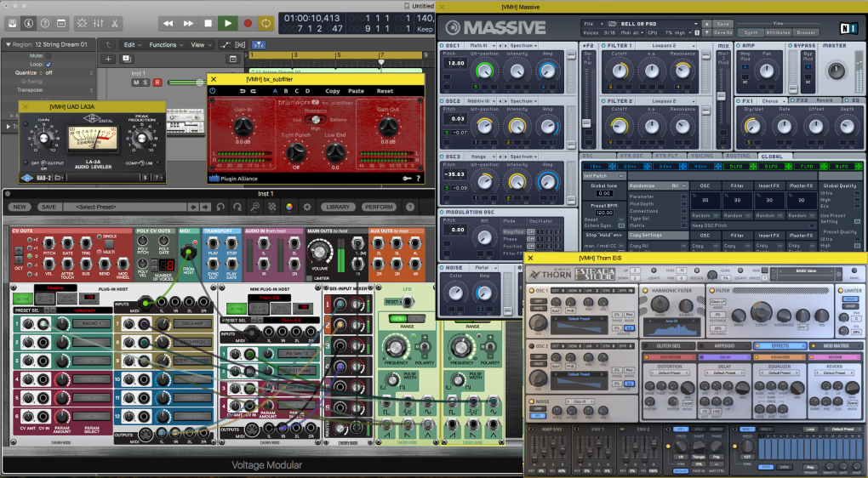Open bx_subfilter license key icon
868x478 pixels.
tap(407, 178)
